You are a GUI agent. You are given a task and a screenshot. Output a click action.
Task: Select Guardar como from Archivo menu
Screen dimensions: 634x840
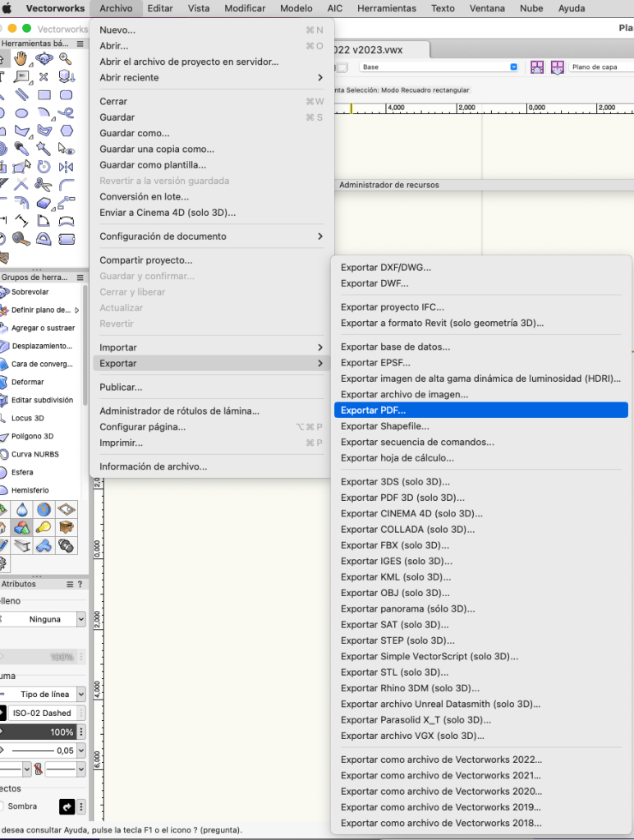134,133
